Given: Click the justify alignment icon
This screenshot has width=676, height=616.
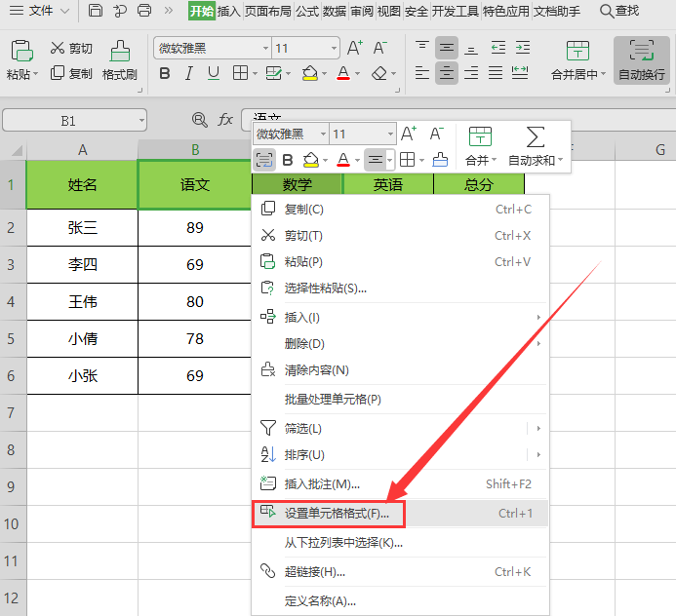Looking at the screenshot, I should coord(496,73).
